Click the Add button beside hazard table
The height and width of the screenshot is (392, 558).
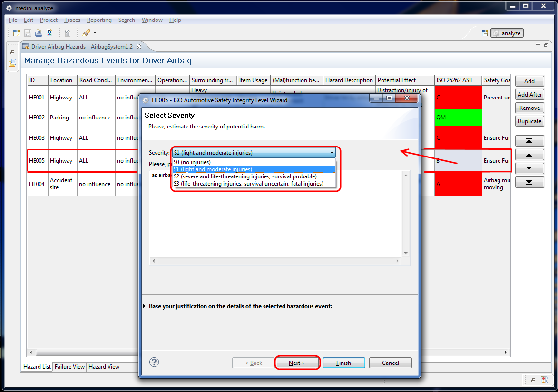pyautogui.click(x=529, y=81)
